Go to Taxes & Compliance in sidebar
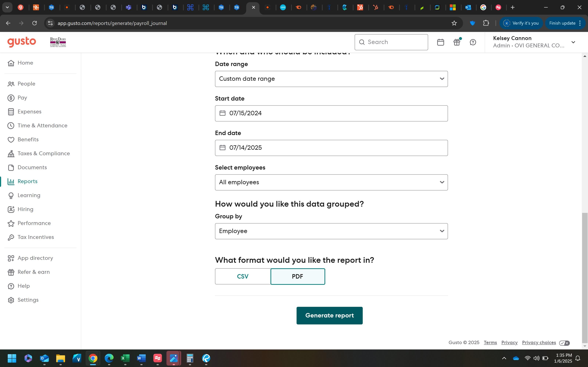 tap(44, 153)
